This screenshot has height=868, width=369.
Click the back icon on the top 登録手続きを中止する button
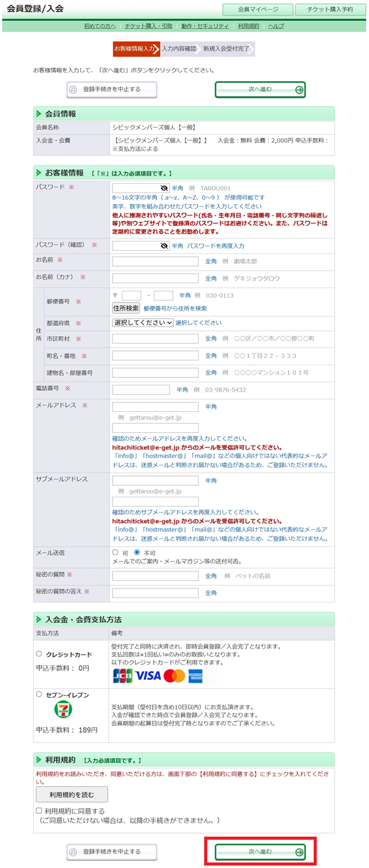pyautogui.click(x=73, y=90)
